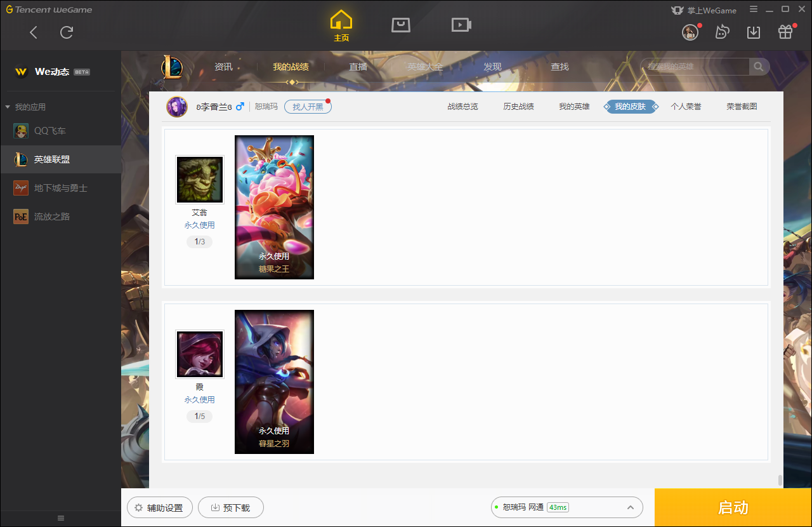Click the 恕瑞玛 region label near username
Image resolution: width=812 pixels, height=527 pixels.
[x=266, y=107]
